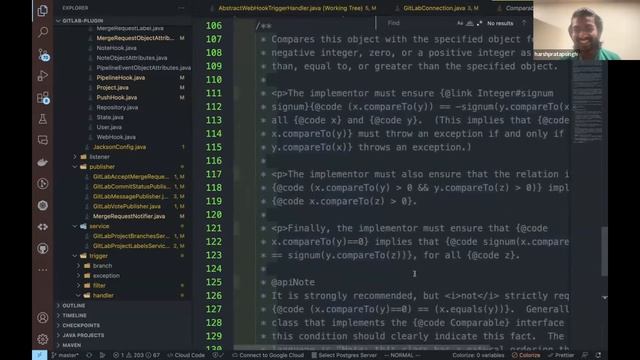Open the circular run icon above the Kubernetes wheel
The height and width of the screenshot is (360, 640).
42,184
